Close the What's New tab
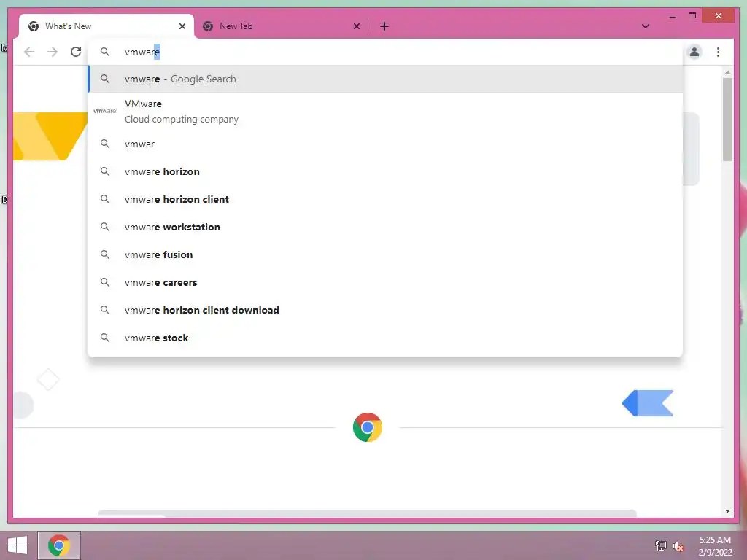 click(x=182, y=26)
